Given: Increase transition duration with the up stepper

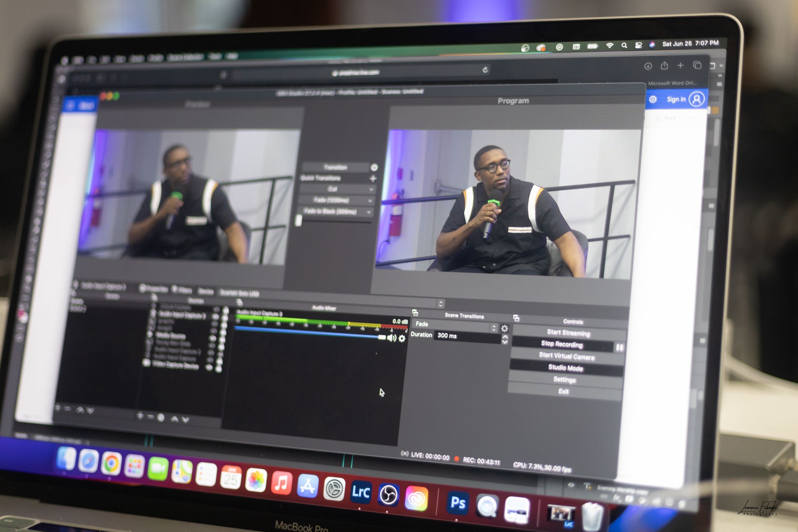Looking at the screenshot, I should [505, 337].
